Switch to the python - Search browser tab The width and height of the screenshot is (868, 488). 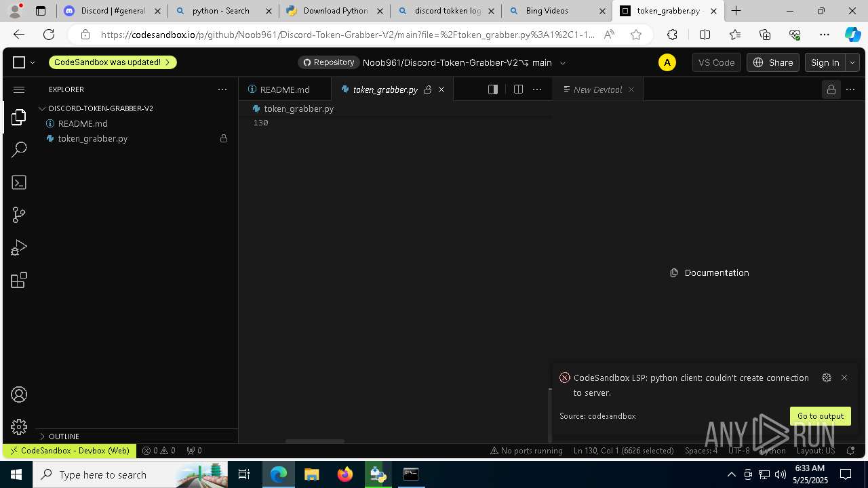(x=223, y=11)
